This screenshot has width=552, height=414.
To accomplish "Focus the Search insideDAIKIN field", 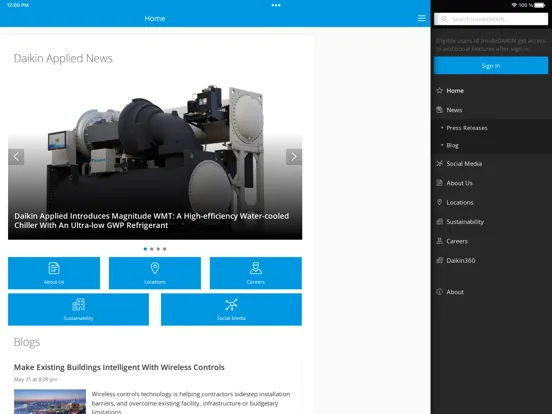I will tap(491, 19).
